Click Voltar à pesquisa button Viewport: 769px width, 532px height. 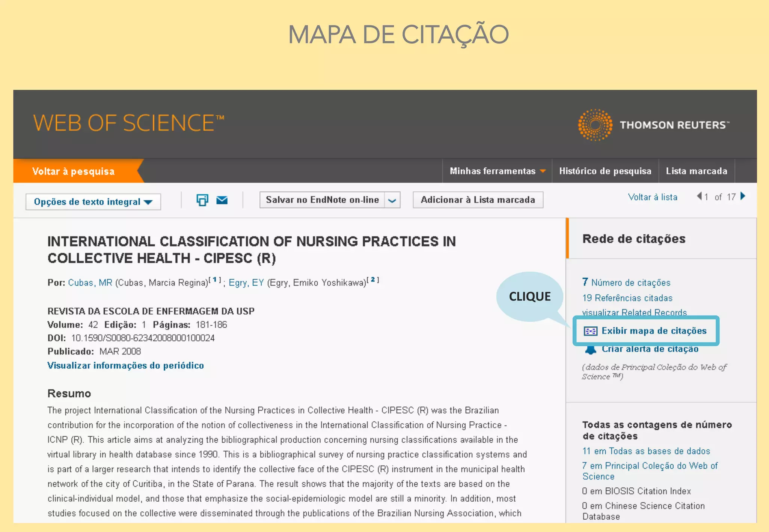(x=74, y=171)
